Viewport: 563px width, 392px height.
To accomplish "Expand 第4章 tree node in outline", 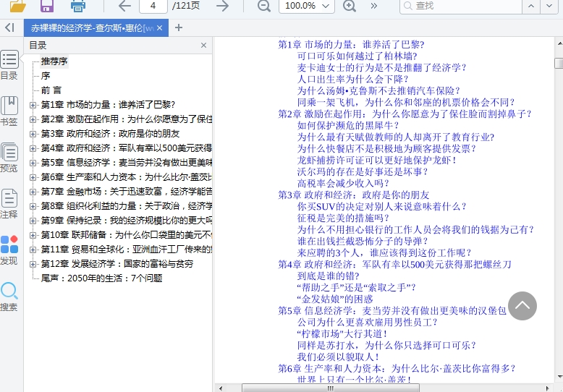I will pyautogui.click(x=33, y=148).
